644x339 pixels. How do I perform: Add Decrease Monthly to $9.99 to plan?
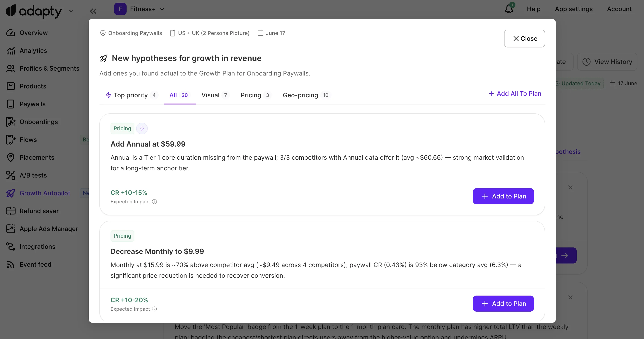click(x=503, y=304)
